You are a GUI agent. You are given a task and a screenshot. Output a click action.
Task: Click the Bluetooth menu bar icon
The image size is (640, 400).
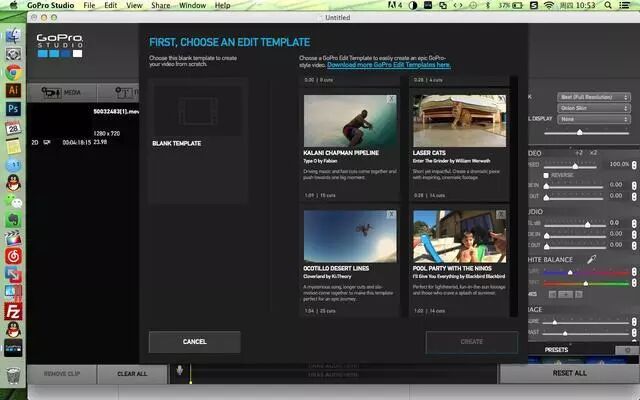tap(487, 5)
